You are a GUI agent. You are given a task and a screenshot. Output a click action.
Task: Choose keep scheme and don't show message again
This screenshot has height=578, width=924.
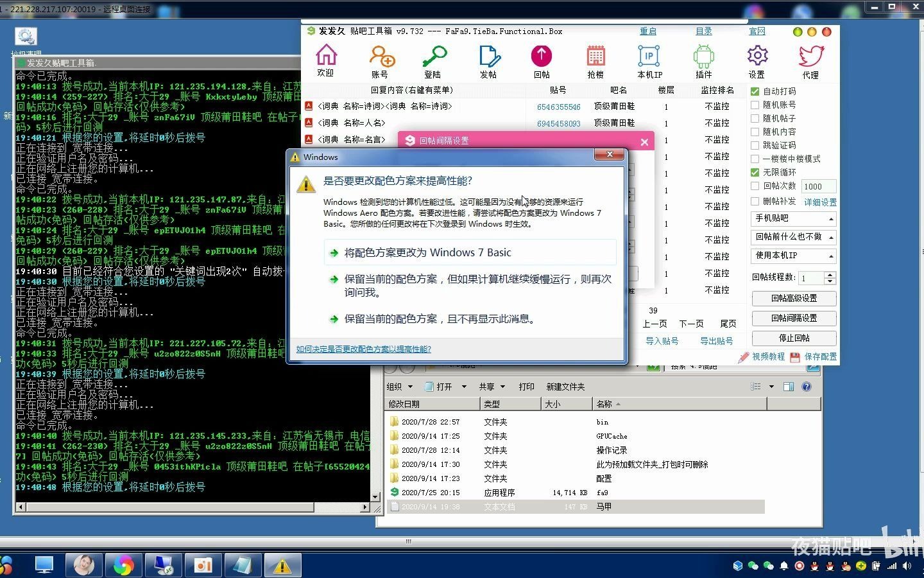click(x=470, y=319)
